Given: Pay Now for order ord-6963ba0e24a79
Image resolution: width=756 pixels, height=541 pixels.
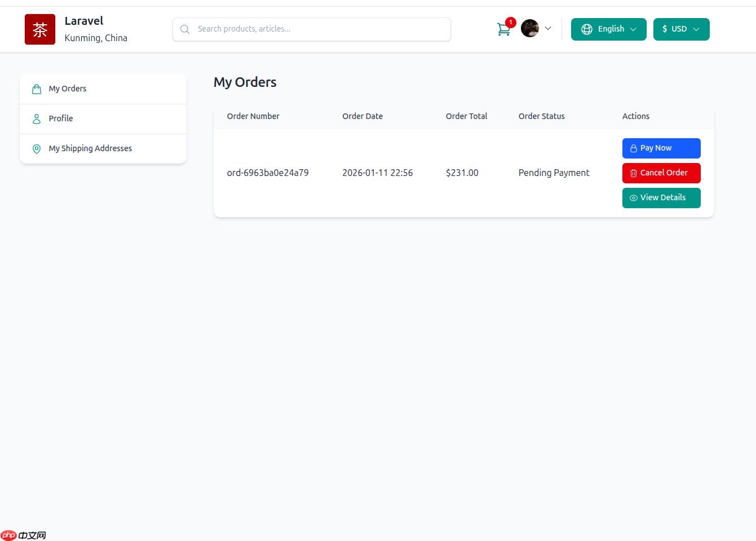Looking at the screenshot, I should tap(661, 148).
